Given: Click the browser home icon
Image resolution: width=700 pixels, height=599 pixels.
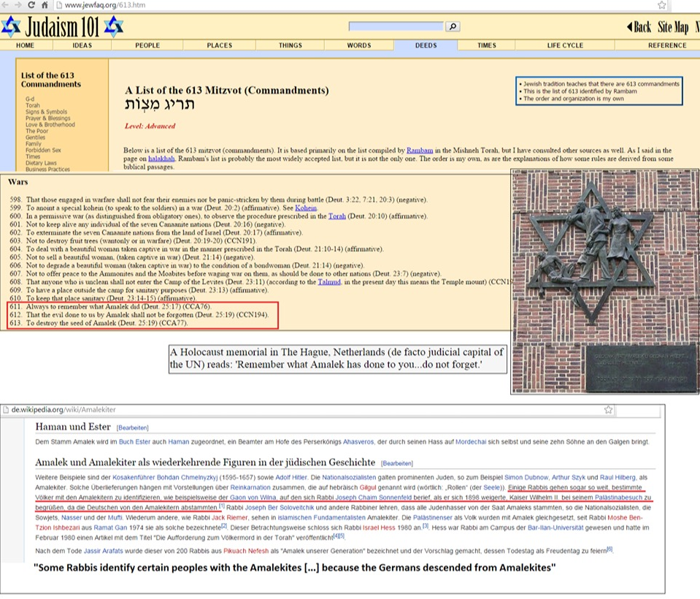Looking at the screenshot, I should click(x=45, y=5).
